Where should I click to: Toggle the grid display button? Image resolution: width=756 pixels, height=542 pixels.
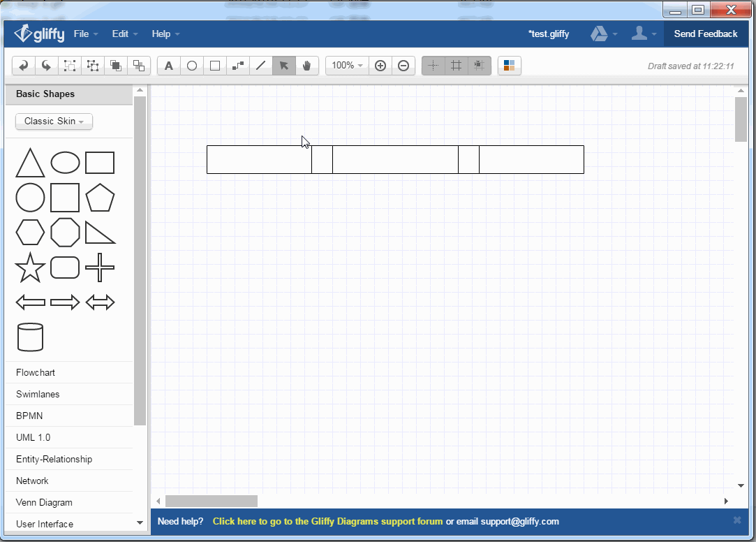(x=456, y=66)
